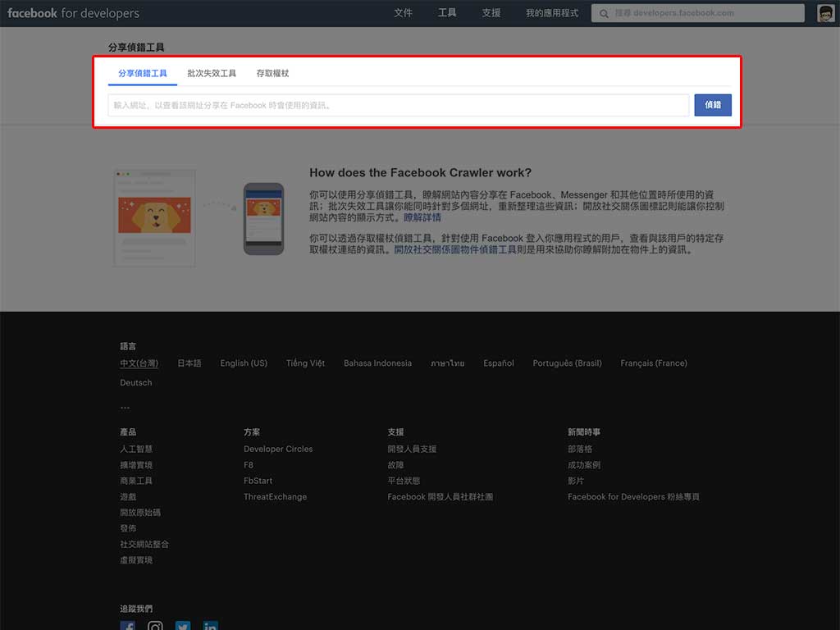Expand more languages with the ellipsis
Image resolution: width=840 pixels, height=630 pixels.
[125, 408]
